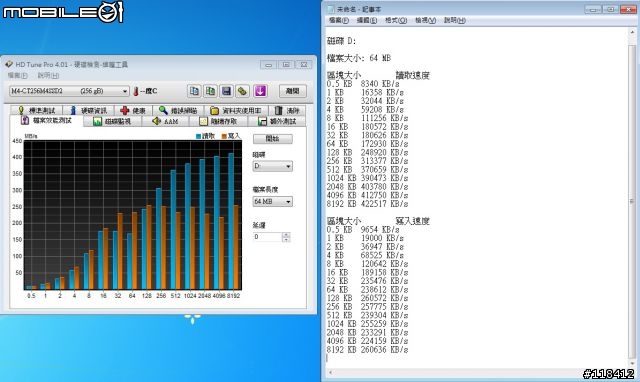Viewport: 640px width, 382px height.
Task: Click the purple download arrow icon in HD Tune
Action: click(x=260, y=91)
